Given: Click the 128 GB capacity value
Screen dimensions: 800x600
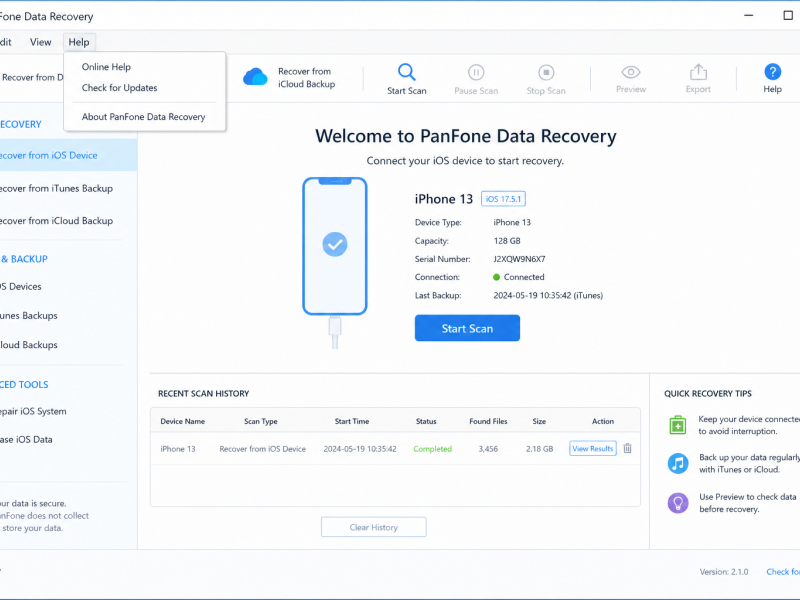Looking at the screenshot, I should pyautogui.click(x=507, y=241).
